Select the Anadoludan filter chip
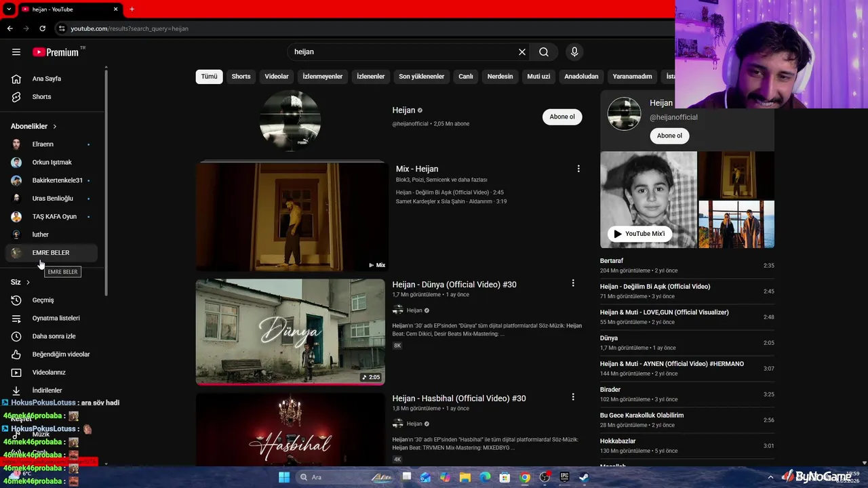 pyautogui.click(x=581, y=77)
